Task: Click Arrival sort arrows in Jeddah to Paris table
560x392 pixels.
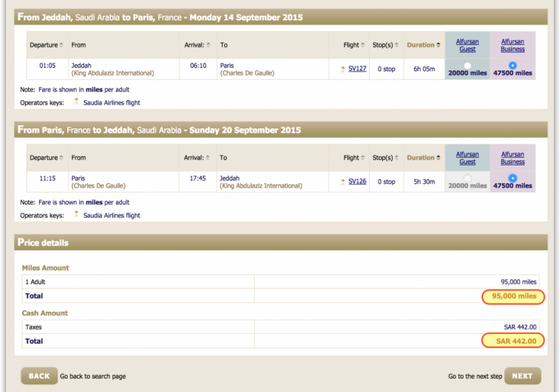Action: tap(209, 45)
